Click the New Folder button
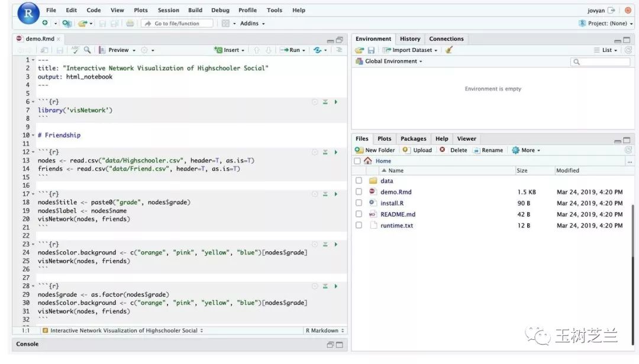 (375, 150)
